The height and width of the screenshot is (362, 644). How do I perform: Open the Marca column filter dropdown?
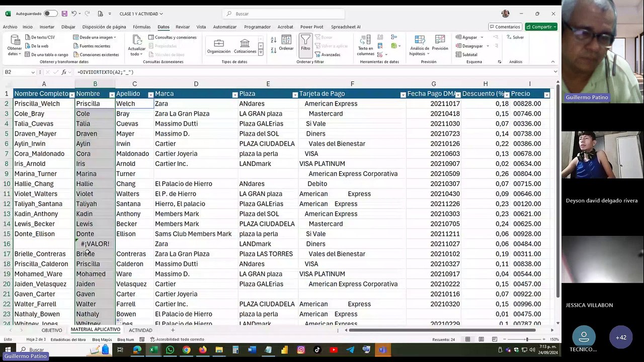click(234, 95)
